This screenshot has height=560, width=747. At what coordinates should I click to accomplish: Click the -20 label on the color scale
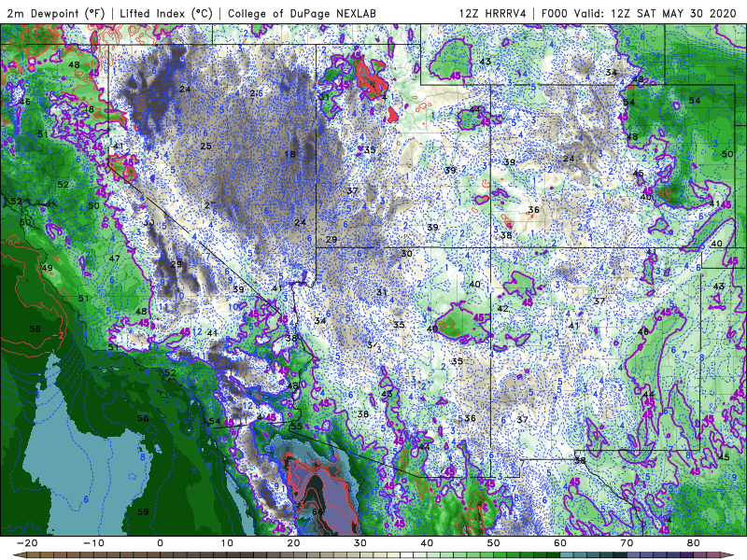[26, 543]
